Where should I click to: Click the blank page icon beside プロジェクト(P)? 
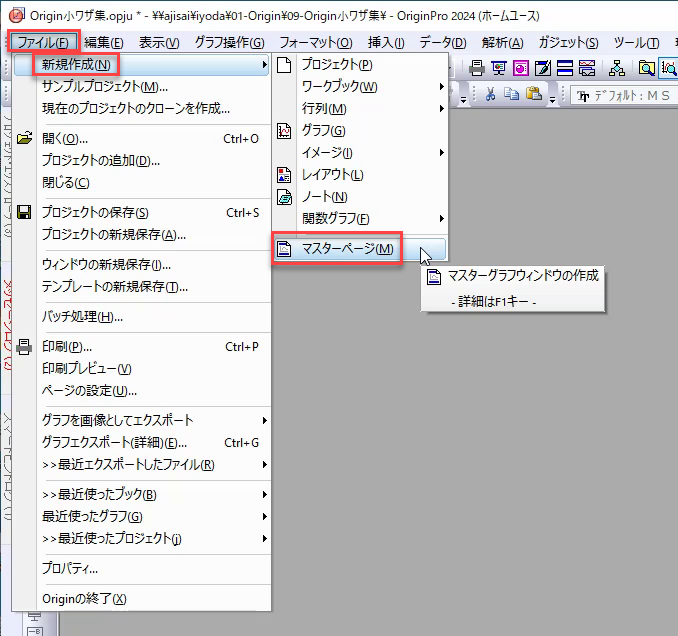pyautogui.click(x=284, y=65)
